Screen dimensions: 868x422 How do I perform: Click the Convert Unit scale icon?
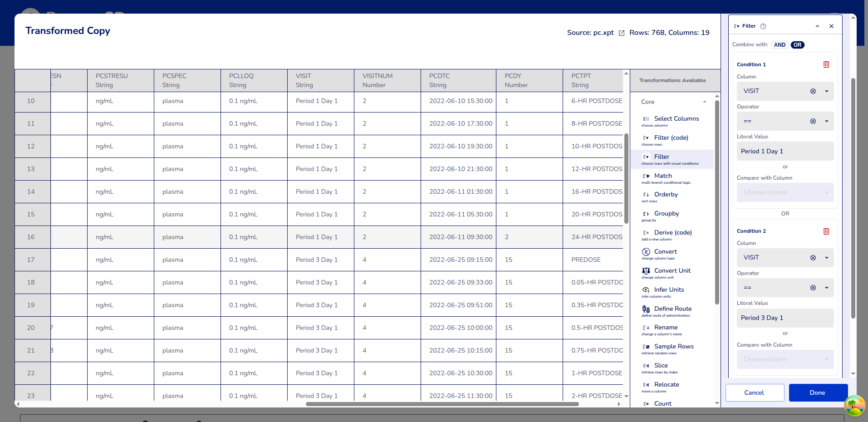[646, 271]
